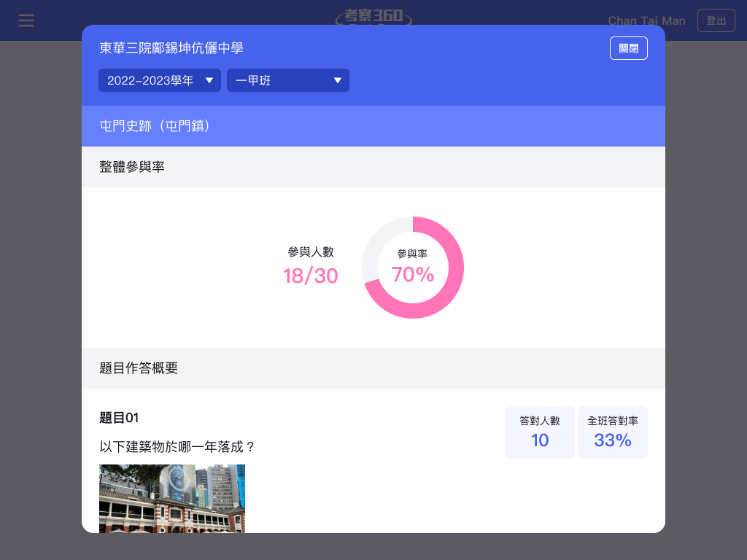Open the hamburger navigation menu
This screenshot has height=560, width=747.
tap(26, 20)
